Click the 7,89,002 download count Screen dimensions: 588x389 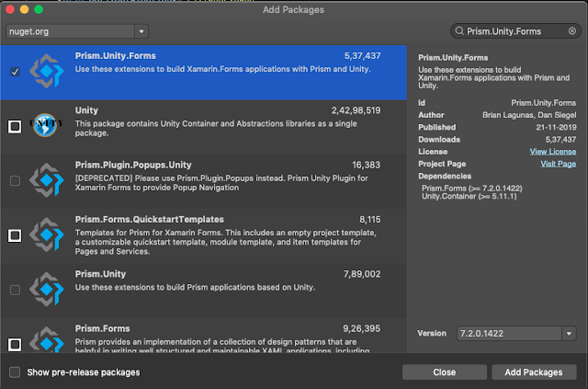pyautogui.click(x=362, y=274)
